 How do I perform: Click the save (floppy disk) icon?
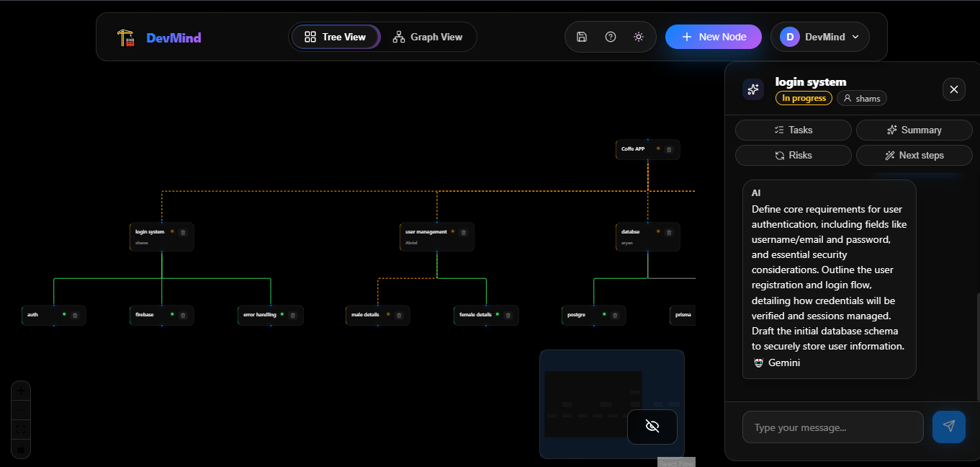582,37
